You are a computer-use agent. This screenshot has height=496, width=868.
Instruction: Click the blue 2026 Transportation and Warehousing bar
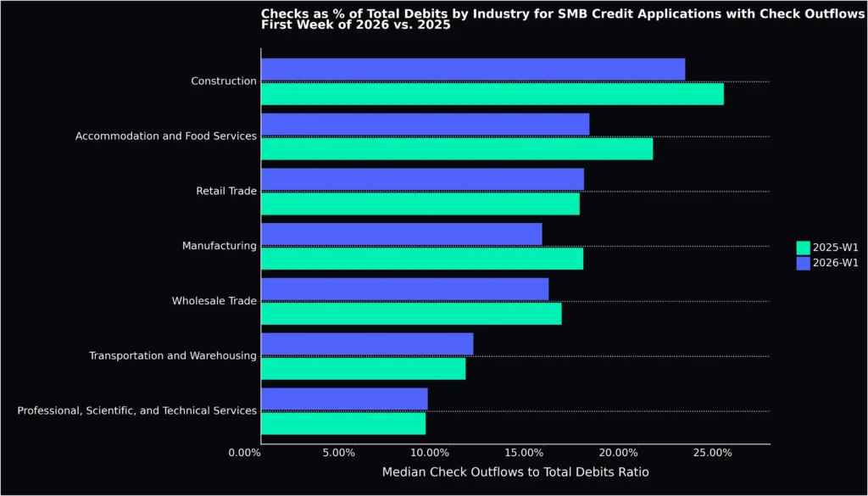click(x=367, y=344)
